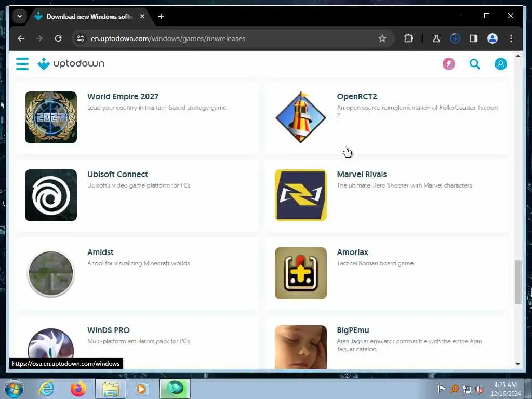This screenshot has height=399, width=532.
Task: Open a new browser tab
Action: pyautogui.click(x=161, y=16)
